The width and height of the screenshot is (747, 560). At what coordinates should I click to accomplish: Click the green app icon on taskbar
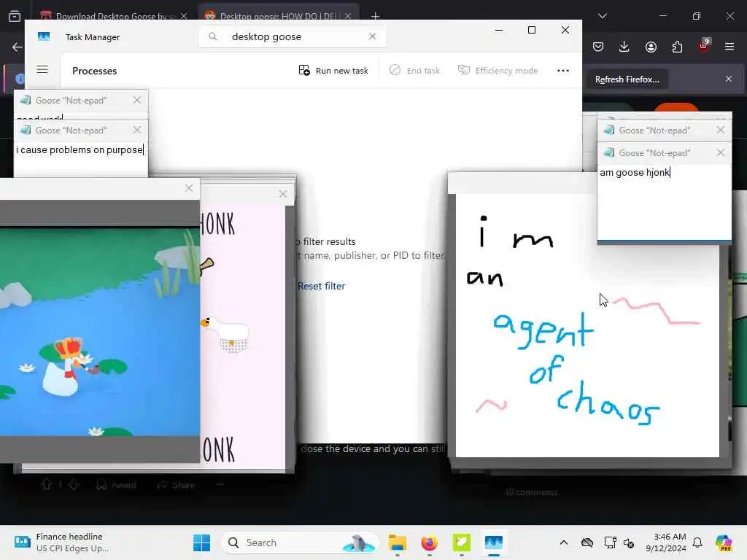click(x=461, y=542)
